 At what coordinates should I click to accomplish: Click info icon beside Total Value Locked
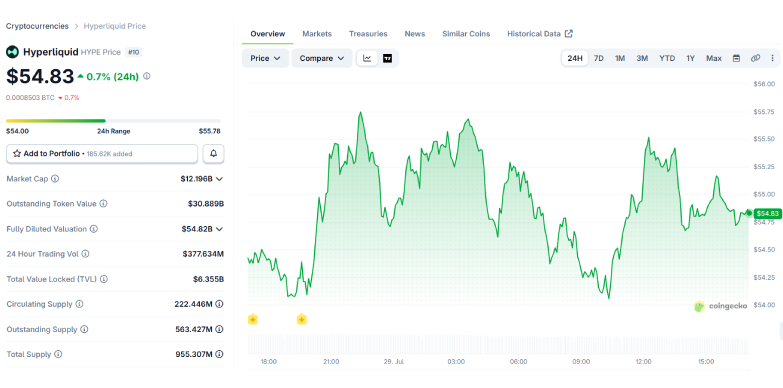[104, 279]
